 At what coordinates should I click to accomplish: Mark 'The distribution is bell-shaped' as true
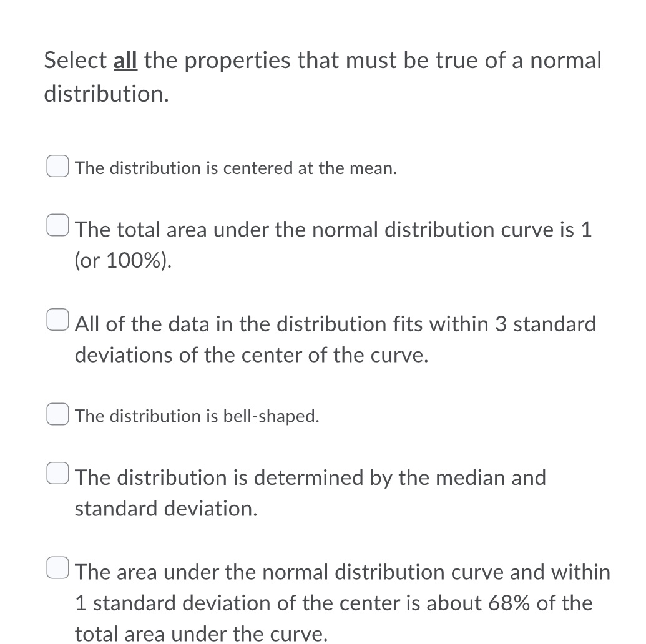57,413
